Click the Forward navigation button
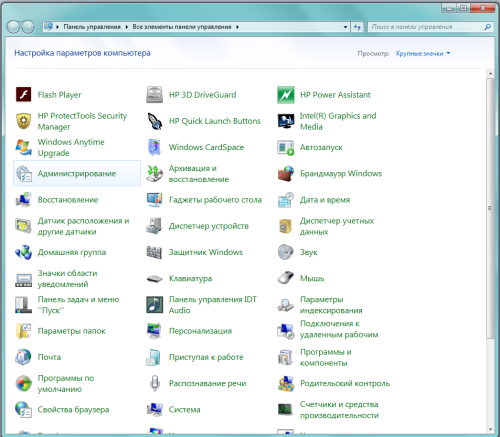The height and width of the screenshot is (437, 500). (x=28, y=27)
